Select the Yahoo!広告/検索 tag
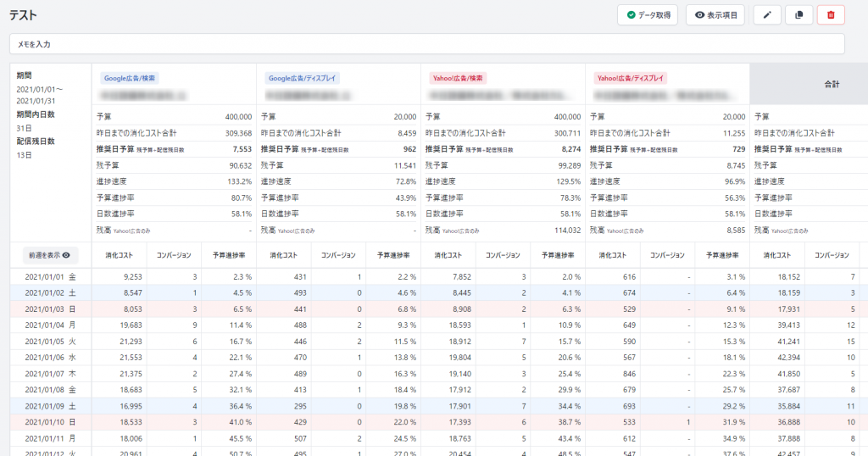Viewport: 868px width, 456px height. point(458,78)
